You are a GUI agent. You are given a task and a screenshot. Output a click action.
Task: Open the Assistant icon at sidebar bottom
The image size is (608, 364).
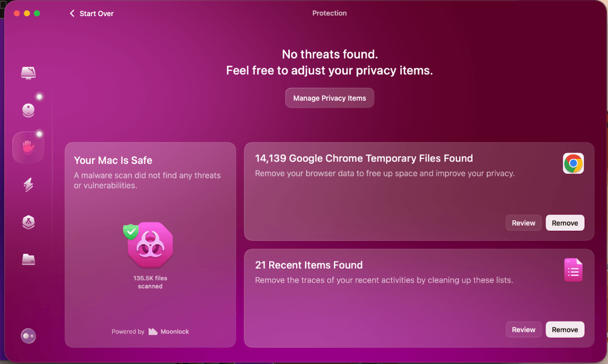coord(28,336)
